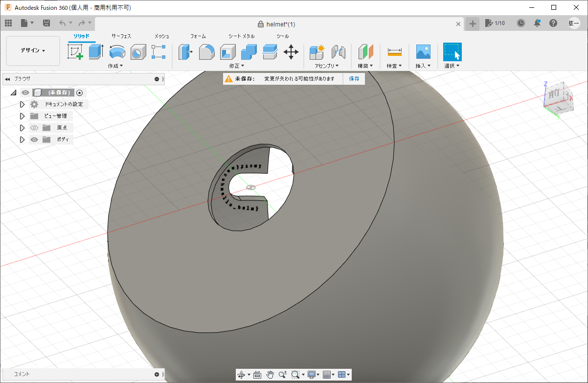588x383 pixels.
Task: Click the Save floppy disk icon
Action: point(46,23)
